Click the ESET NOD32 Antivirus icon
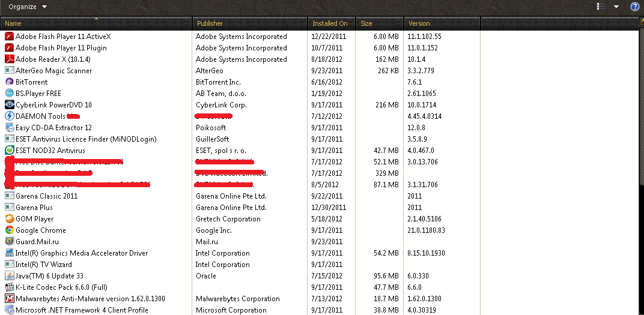 point(9,151)
